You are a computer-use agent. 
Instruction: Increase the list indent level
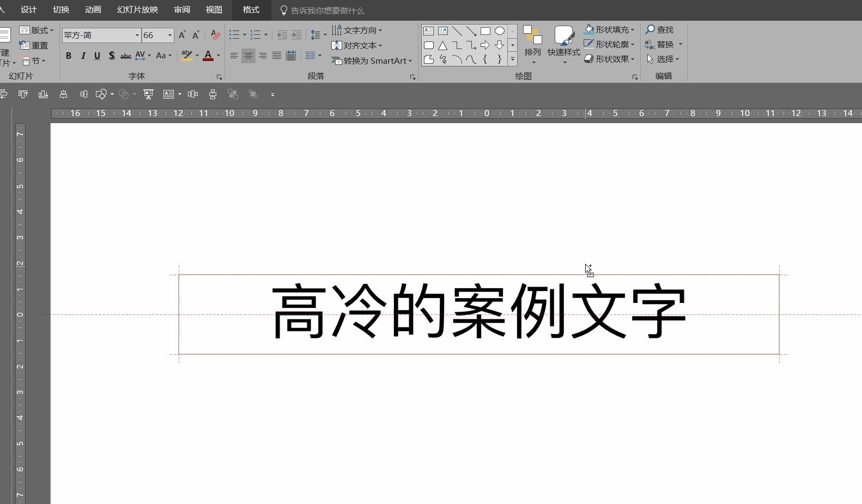[x=296, y=35]
